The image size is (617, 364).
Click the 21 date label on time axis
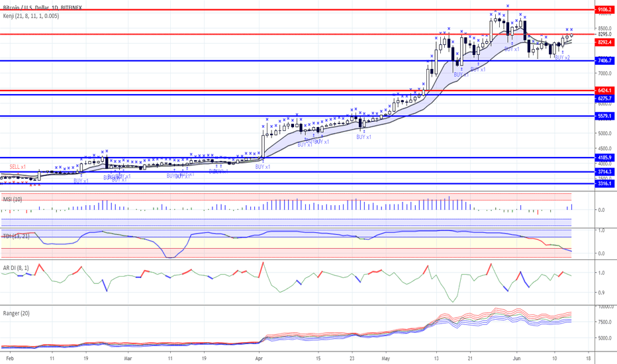click(470, 359)
